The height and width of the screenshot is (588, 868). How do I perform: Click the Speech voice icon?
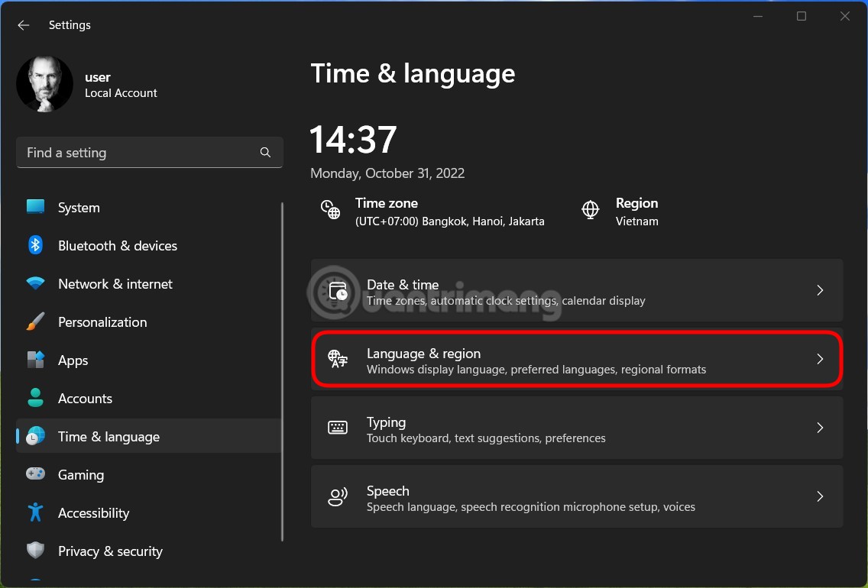tap(338, 496)
